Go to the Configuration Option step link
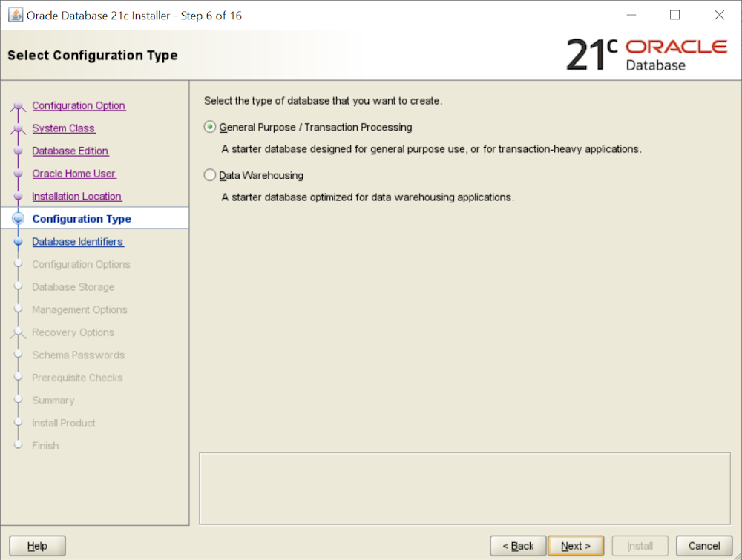The image size is (742, 560). click(79, 106)
